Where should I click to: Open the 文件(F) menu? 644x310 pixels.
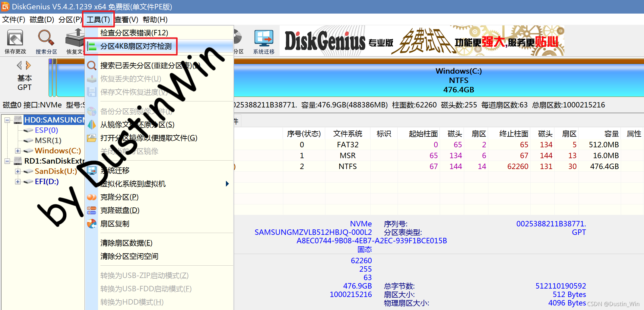click(x=14, y=20)
